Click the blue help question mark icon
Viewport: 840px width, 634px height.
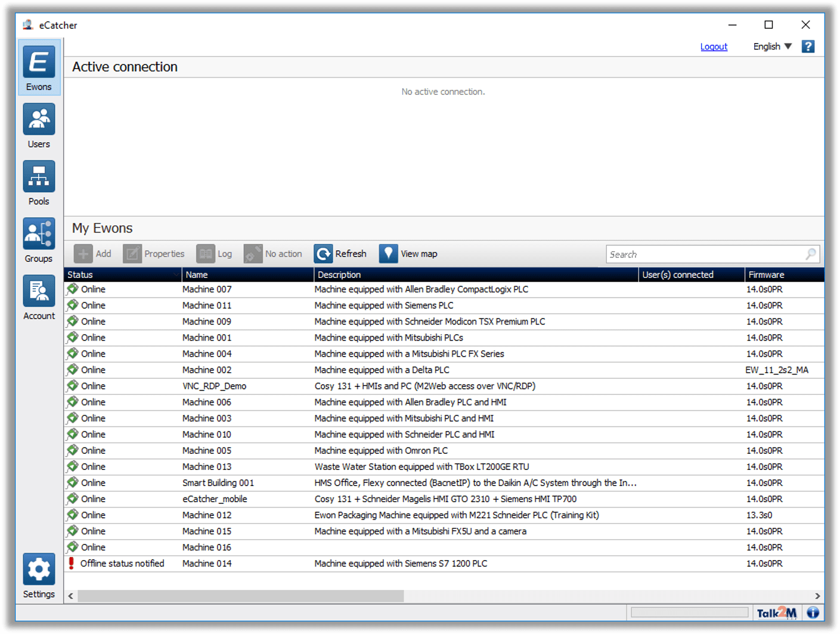[808, 47]
